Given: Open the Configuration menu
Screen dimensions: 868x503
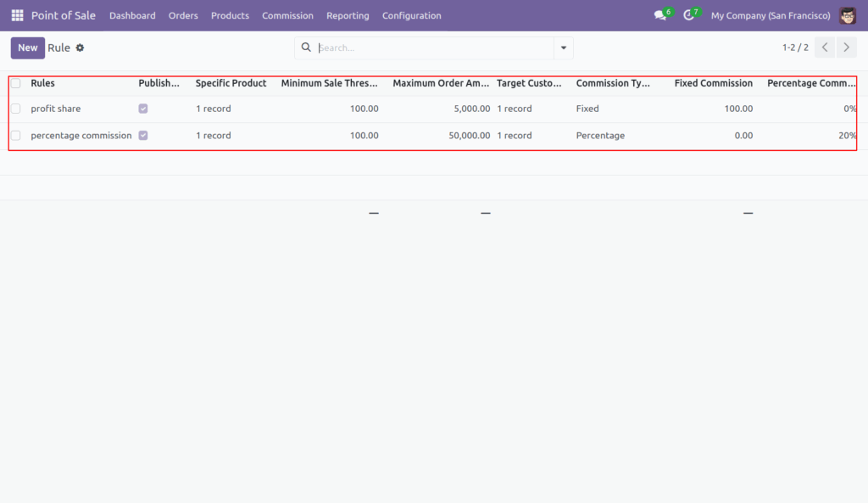Looking at the screenshot, I should point(411,15).
